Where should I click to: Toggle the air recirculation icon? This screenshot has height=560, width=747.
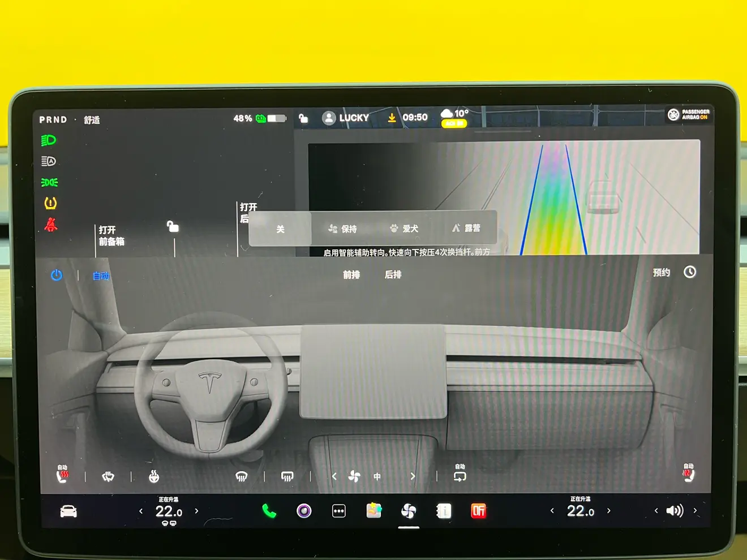[x=460, y=476]
